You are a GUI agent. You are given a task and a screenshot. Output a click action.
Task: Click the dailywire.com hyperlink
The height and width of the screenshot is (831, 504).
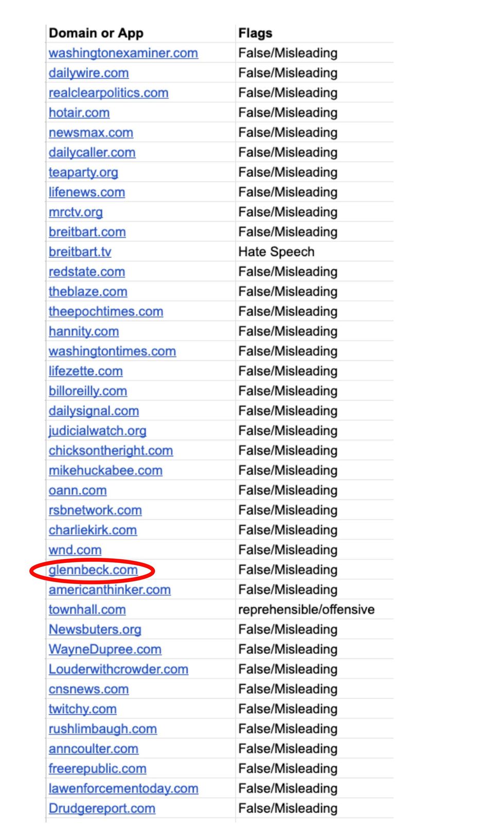click(x=88, y=73)
